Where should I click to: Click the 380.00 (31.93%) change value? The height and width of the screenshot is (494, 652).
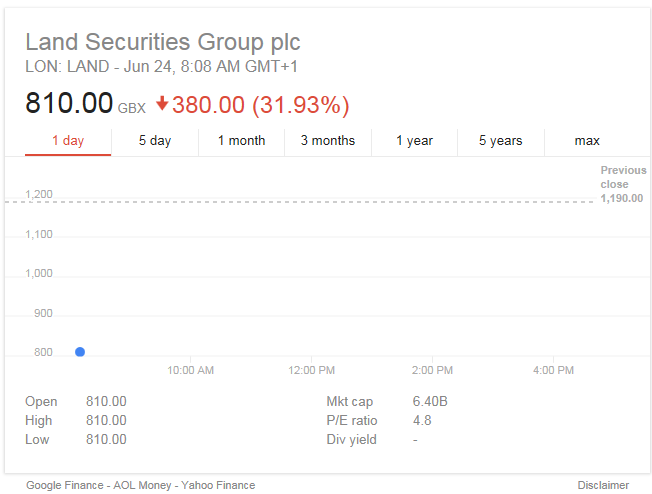[260, 105]
